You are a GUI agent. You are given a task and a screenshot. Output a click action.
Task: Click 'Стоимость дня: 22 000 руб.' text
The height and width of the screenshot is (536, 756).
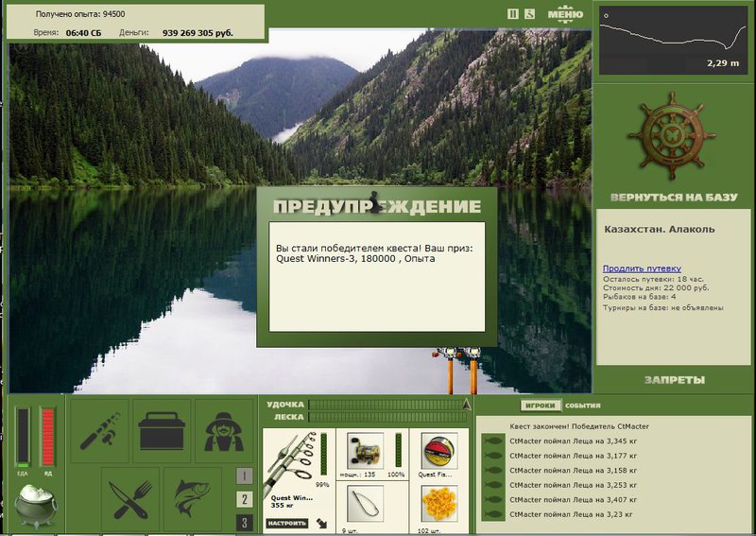tap(656, 288)
